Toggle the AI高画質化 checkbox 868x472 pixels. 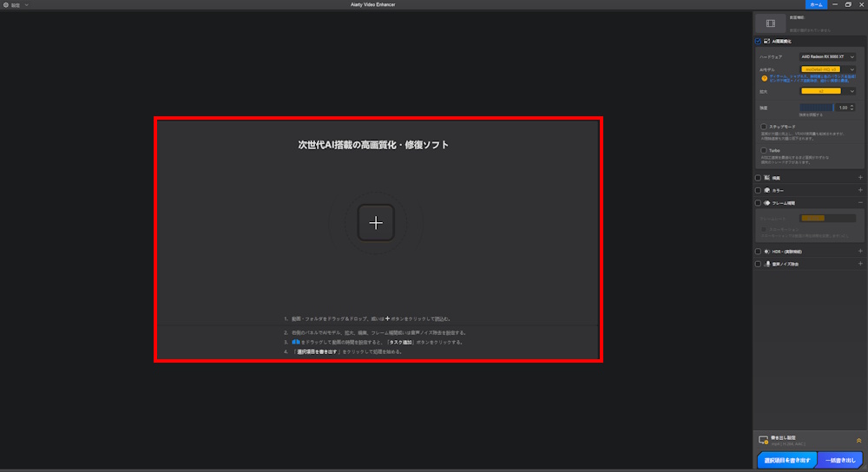coord(758,41)
